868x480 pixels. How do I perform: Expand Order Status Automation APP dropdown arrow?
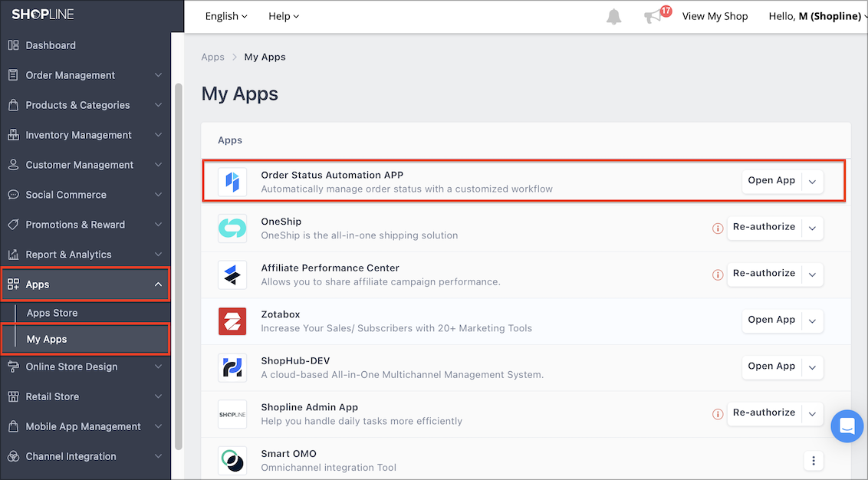[812, 182]
